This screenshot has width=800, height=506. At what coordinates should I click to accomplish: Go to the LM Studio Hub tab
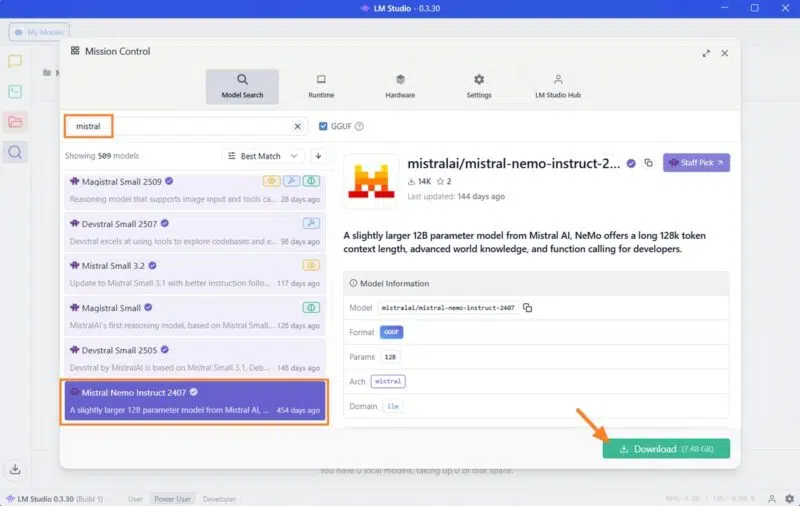[558, 87]
